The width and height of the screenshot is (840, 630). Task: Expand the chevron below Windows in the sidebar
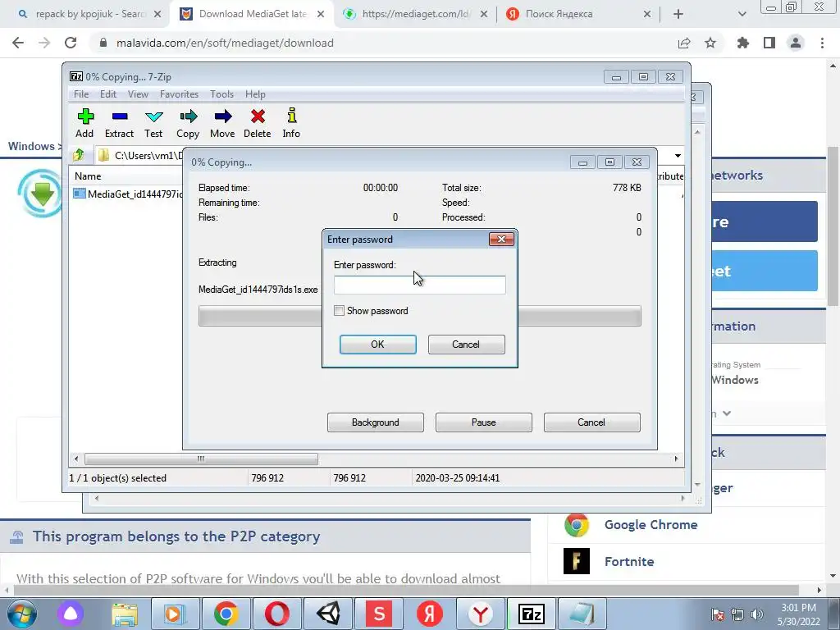(x=727, y=413)
